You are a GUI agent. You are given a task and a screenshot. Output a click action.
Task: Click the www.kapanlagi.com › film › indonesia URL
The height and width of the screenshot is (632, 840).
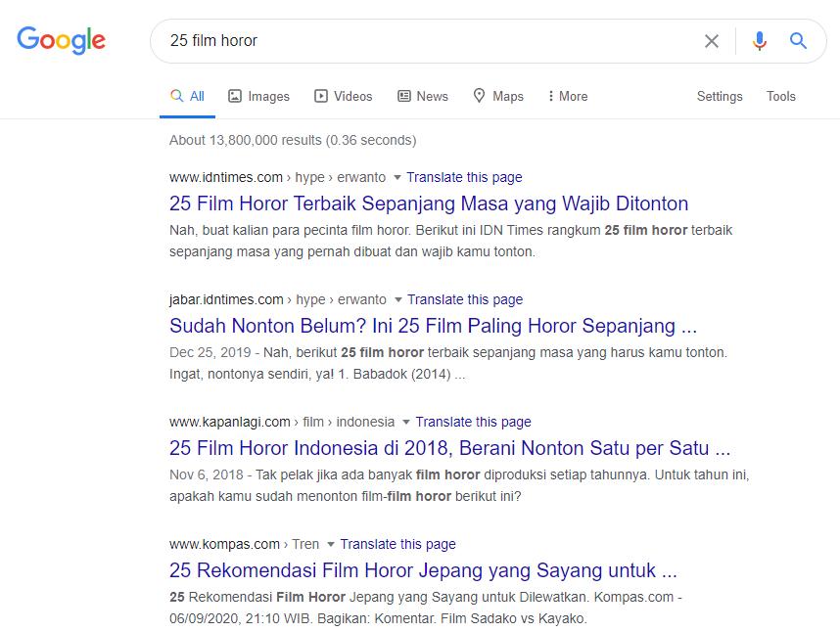click(282, 422)
